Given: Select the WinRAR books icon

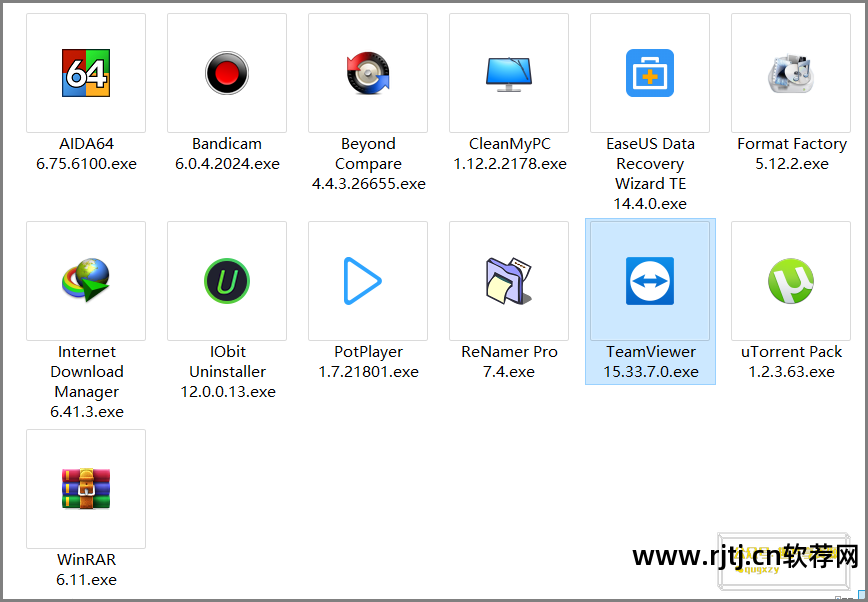Looking at the screenshot, I should [x=86, y=488].
